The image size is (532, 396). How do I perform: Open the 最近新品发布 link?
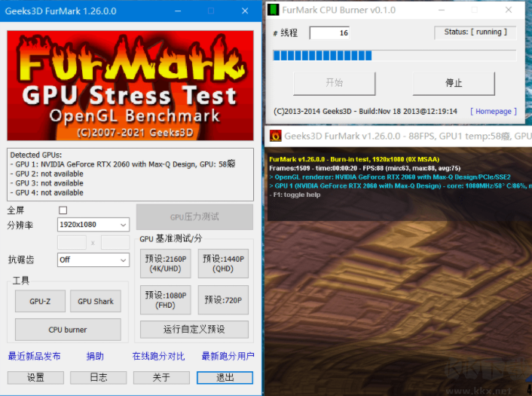(34, 356)
